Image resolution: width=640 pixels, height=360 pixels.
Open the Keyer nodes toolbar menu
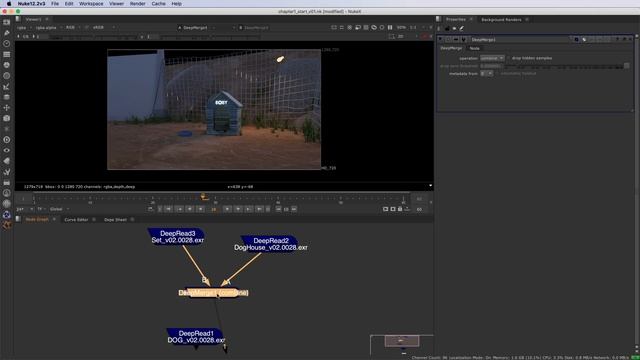[7, 86]
